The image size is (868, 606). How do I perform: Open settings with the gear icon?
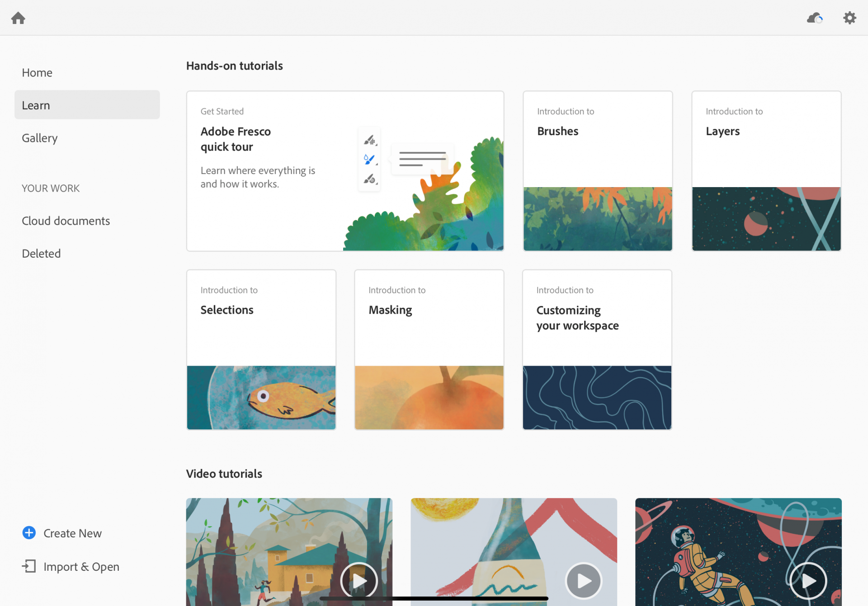coord(849,18)
